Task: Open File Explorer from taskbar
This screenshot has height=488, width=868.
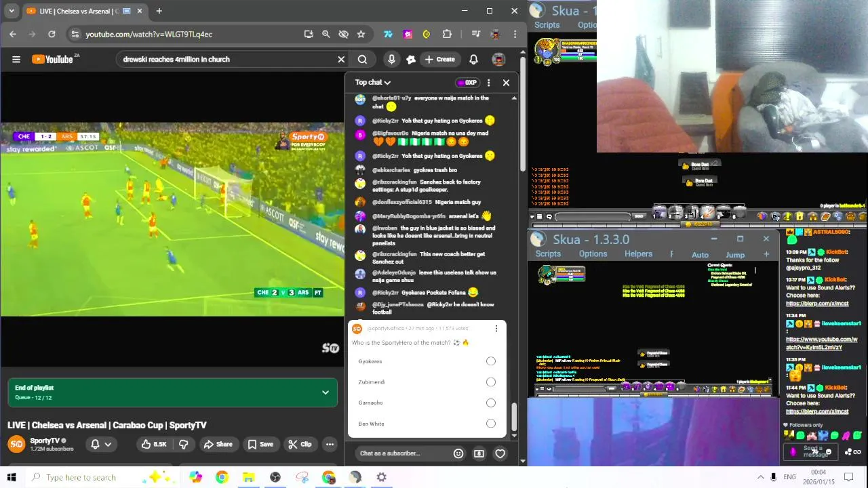Action: tap(248, 477)
